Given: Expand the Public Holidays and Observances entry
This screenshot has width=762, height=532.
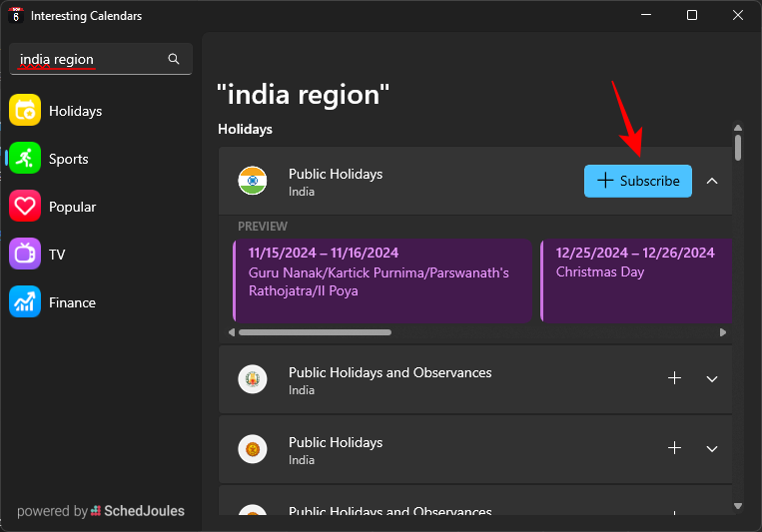Looking at the screenshot, I should click(712, 379).
